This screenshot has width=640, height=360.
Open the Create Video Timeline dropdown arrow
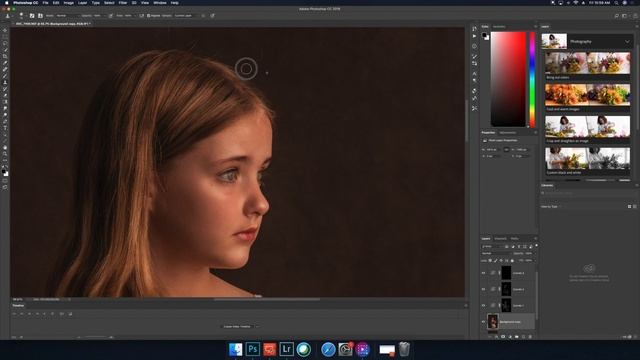(x=257, y=327)
